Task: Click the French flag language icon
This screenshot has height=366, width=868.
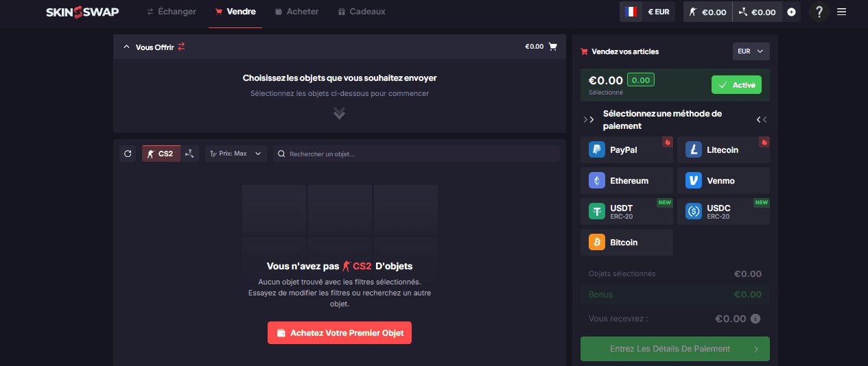Action: coord(630,12)
